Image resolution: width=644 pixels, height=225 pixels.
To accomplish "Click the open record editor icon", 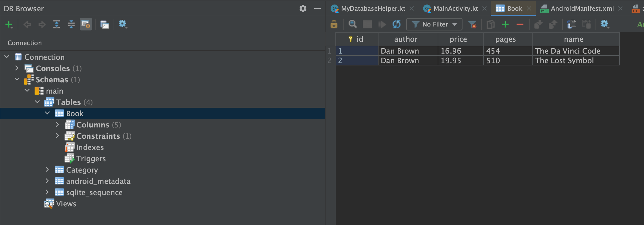I will (572, 24).
